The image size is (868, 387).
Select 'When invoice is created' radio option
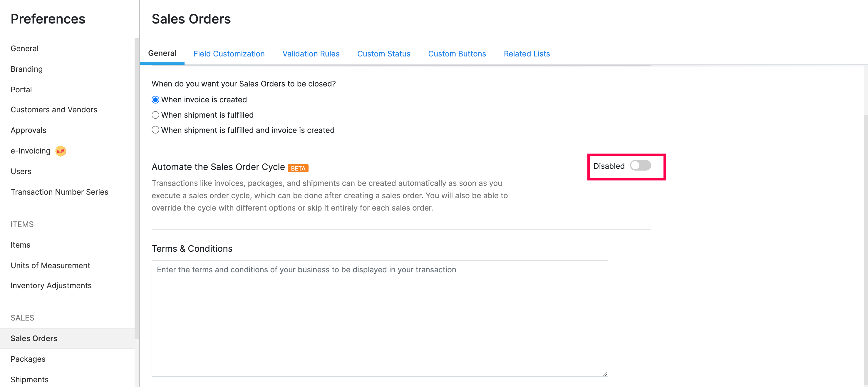155,100
